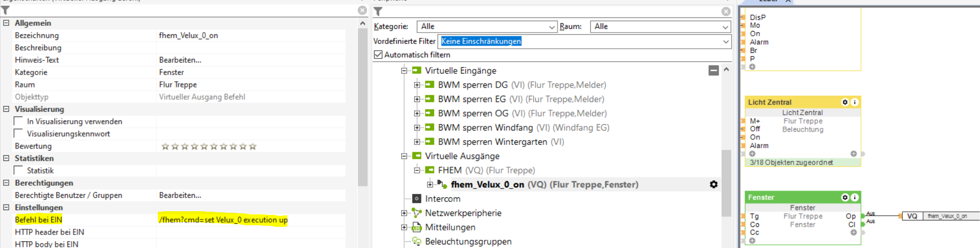Click the Netzwerkperipherie network icon

coord(417,213)
